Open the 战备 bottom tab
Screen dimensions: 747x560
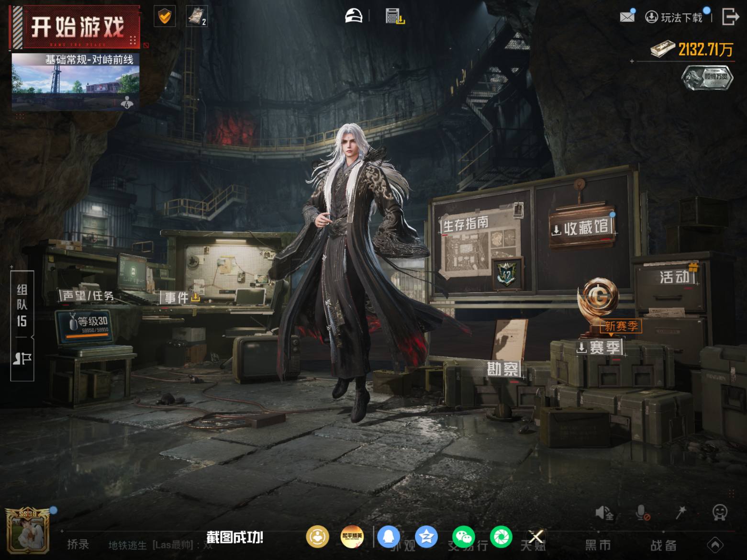pos(663,545)
